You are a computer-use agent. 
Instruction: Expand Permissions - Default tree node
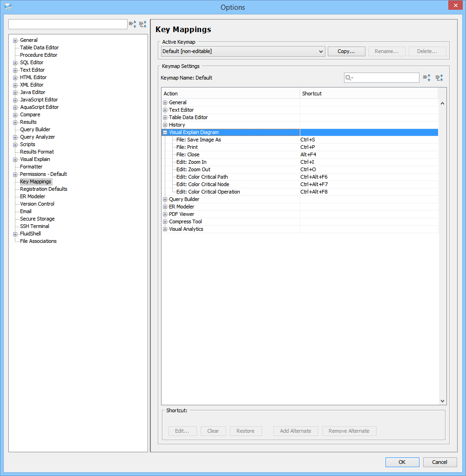[x=15, y=174]
